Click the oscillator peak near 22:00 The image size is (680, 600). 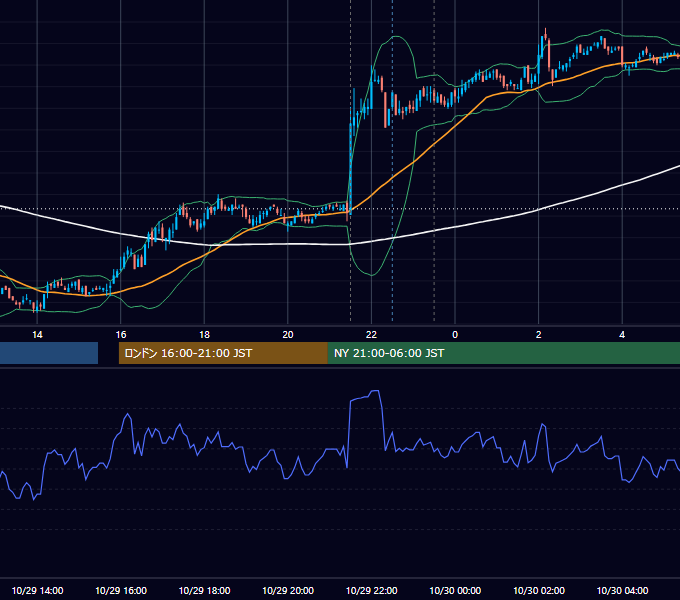375,391
